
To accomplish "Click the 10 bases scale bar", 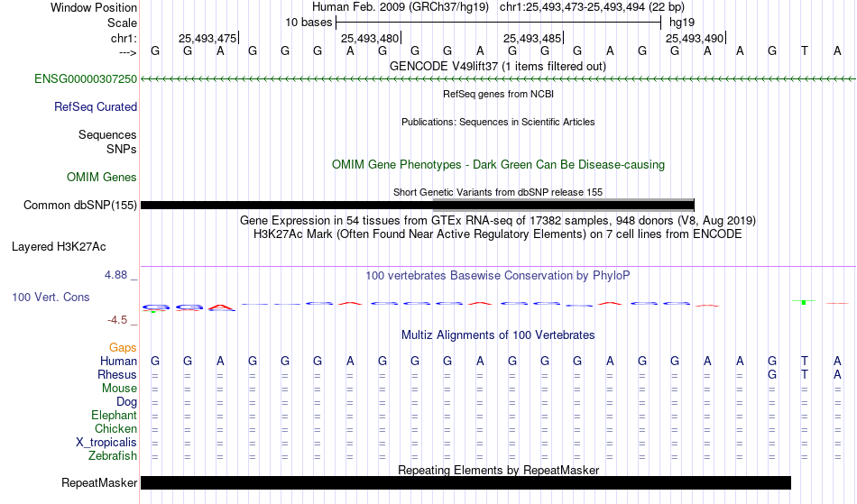I will 499,23.
